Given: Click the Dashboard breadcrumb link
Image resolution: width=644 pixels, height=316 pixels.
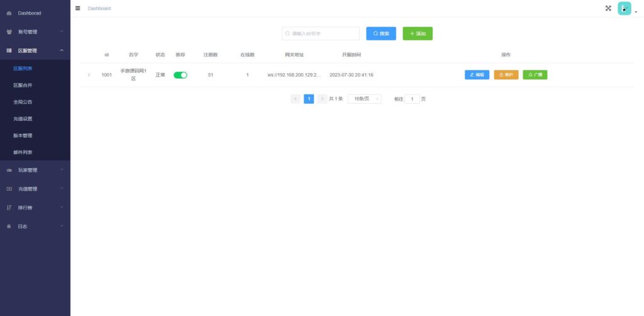Looking at the screenshot, I should click(99, 8).
